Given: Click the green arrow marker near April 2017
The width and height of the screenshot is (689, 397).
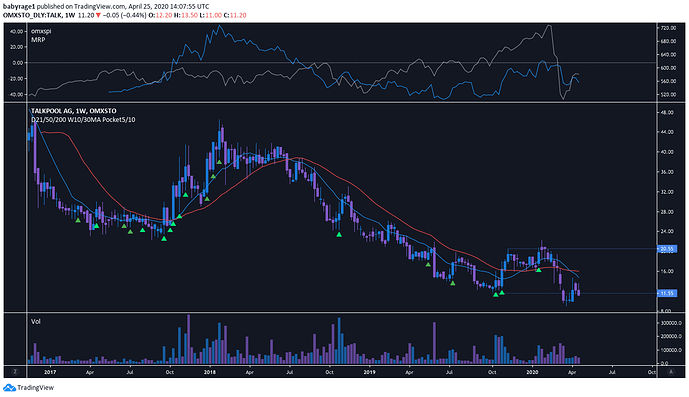Looking at the screenshot, I should (97, 226).
